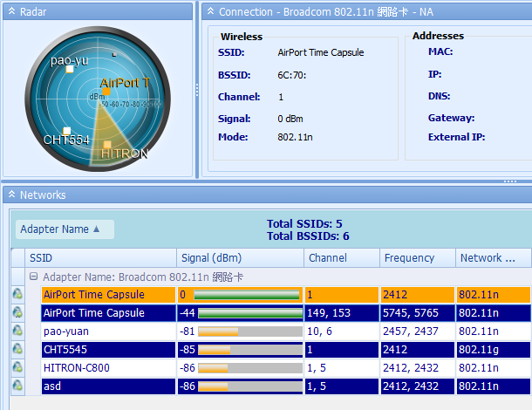Click frequency cell 2457, 2437

click(418, 331)
